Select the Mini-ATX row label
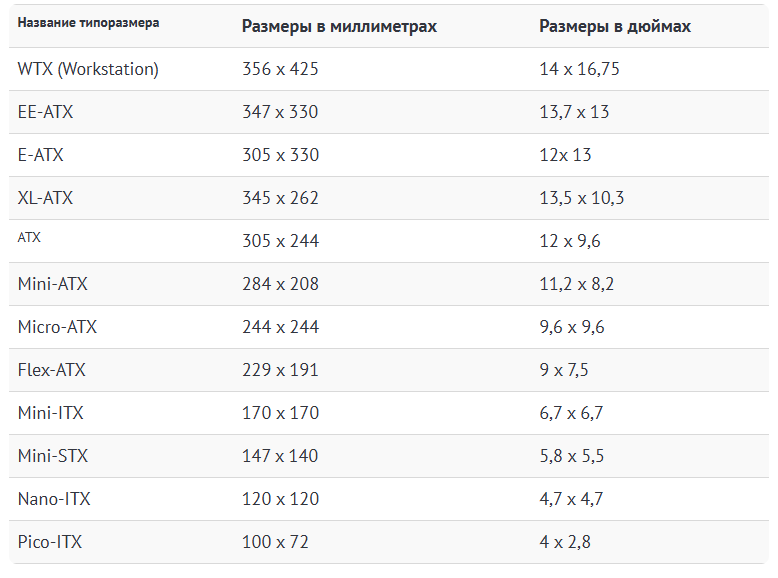778x578 pixels. [52, 284]
